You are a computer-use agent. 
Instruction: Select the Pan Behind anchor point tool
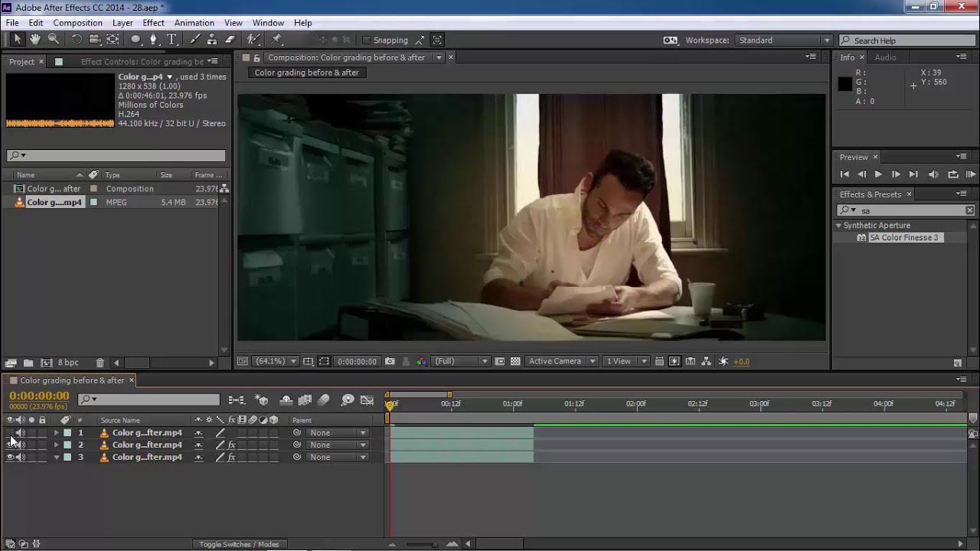(x=113, y=40)
